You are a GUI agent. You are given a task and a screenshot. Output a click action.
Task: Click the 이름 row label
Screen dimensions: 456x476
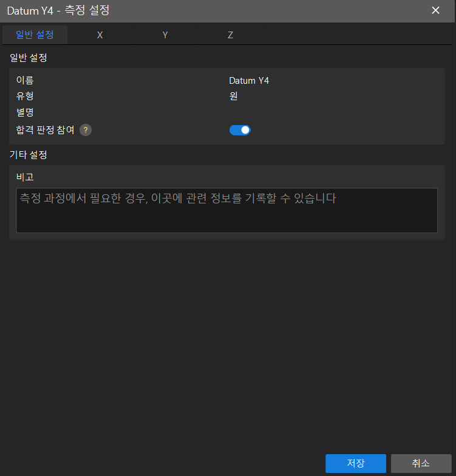point(25,80)
